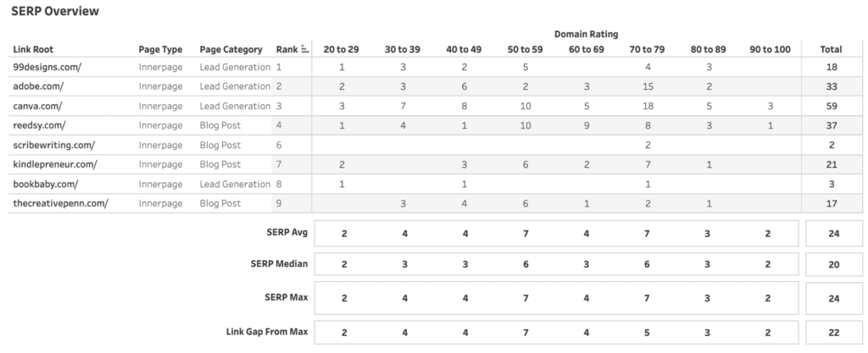This screenshot has width=868, height=353.
Task: Select the thecreativepenn.com/ entry
Action: tap(60, 203)
